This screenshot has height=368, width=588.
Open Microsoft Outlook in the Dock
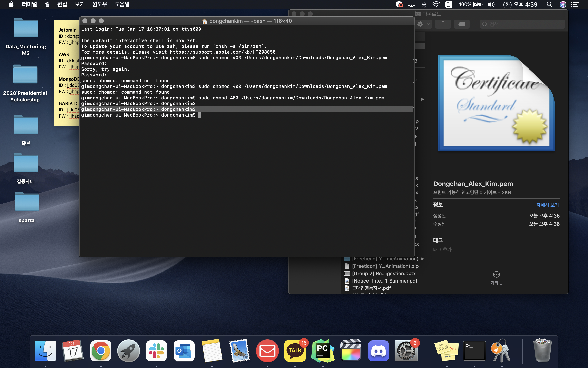click(184, 350)
